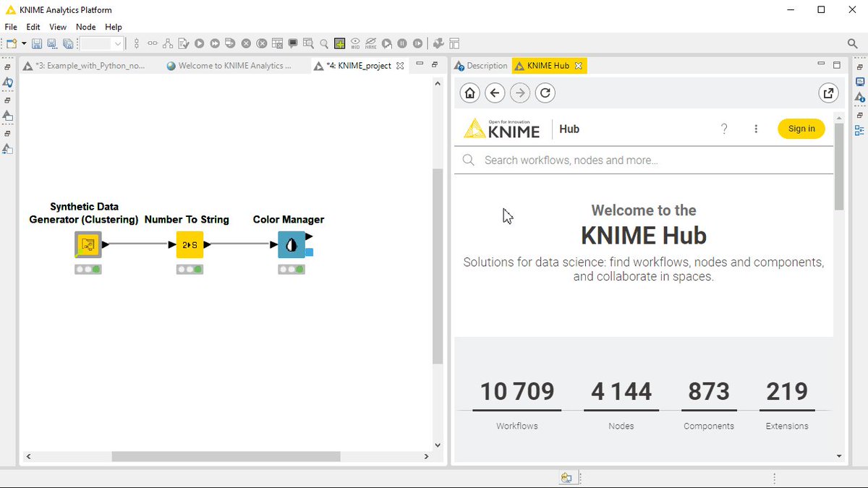868x488 pixels.
Task: Execute selected nodes using play icon
Action: click(x=199, y=43)
